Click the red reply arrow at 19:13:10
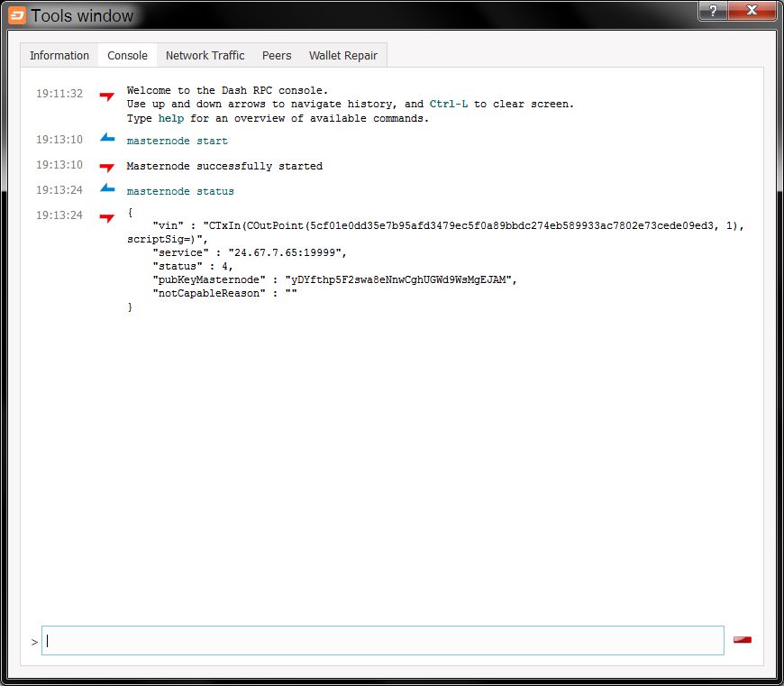This screenshot has height=686, width=784. click(x=106, y=167)
